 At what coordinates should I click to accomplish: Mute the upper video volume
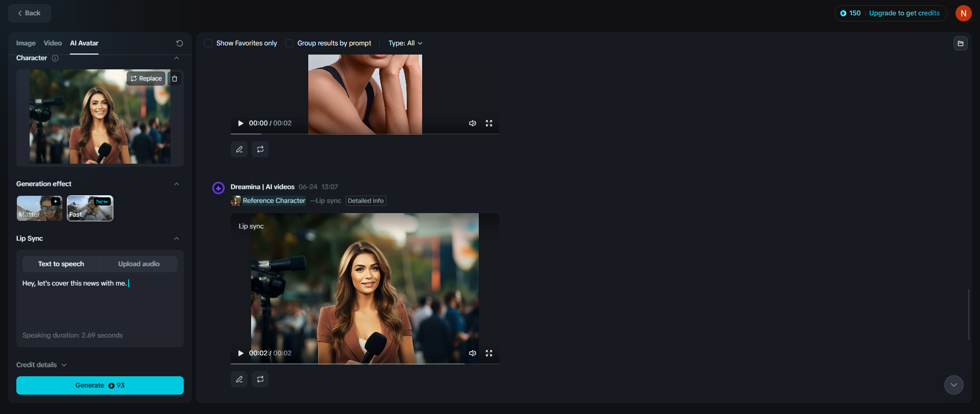(x=473, y=123)
